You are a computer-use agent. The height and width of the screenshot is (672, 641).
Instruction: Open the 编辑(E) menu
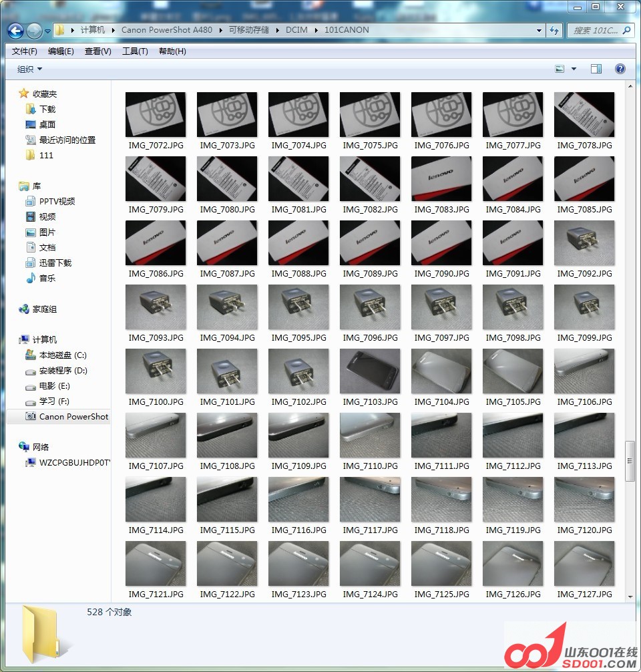(x=61, y=51)
